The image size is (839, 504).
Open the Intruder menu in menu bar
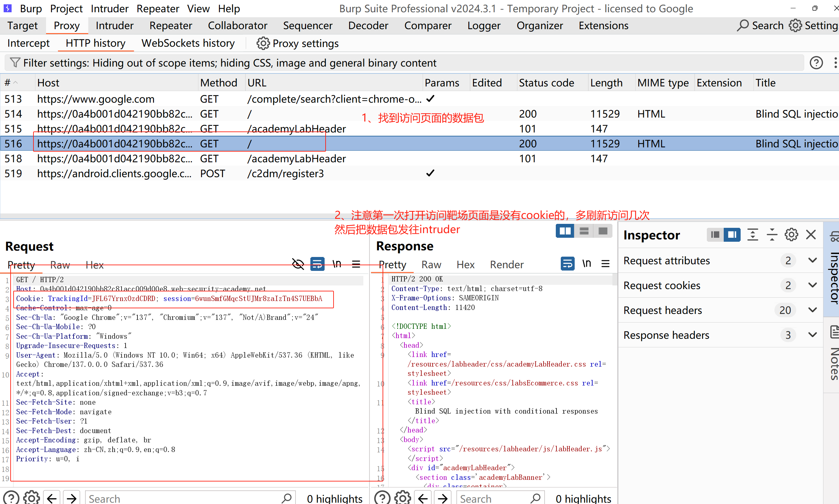(x=109, y=9)
